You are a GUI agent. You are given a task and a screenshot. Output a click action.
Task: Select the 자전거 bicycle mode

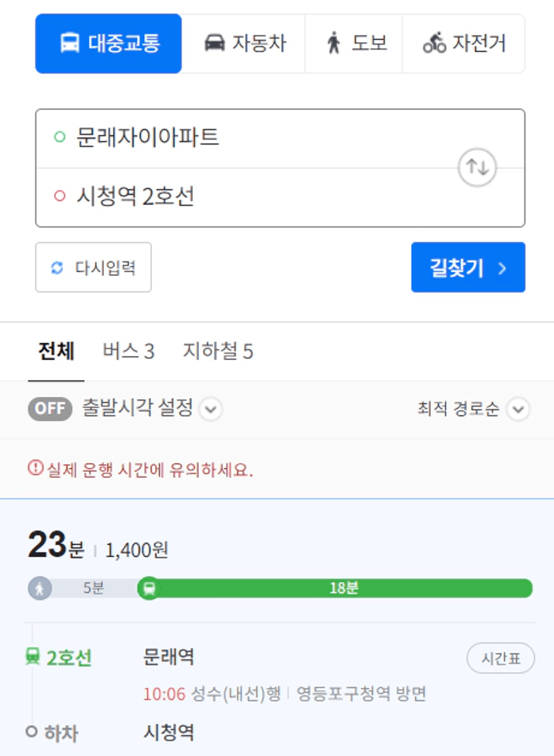click(464, 44)
